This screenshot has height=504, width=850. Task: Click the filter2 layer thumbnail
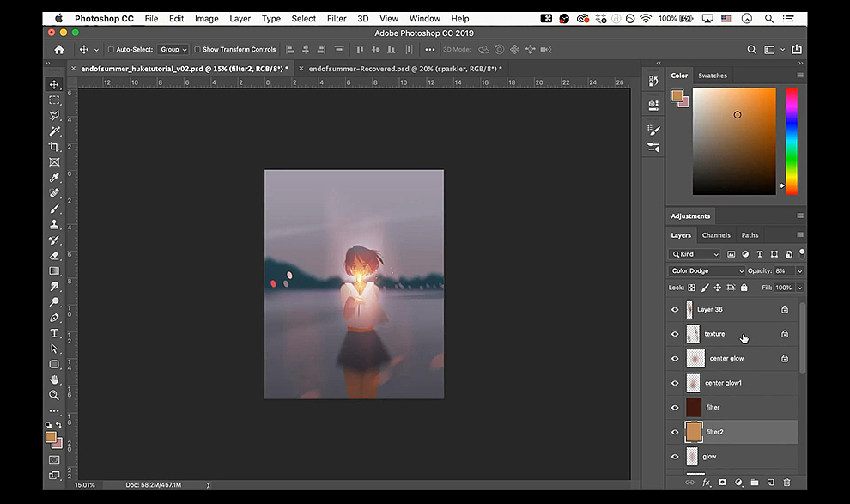(694, 432)
